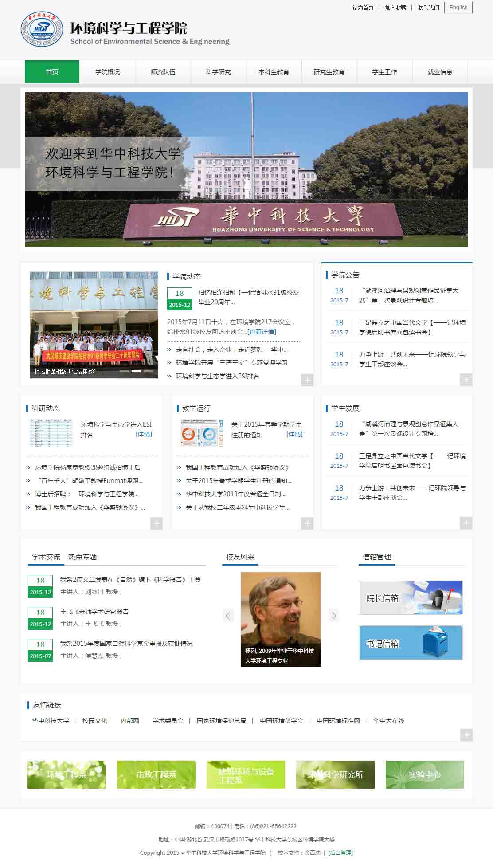Open 建筑环境与设备工程系 banner
Viewport: 493px width, 868px height.
point(246,774)
